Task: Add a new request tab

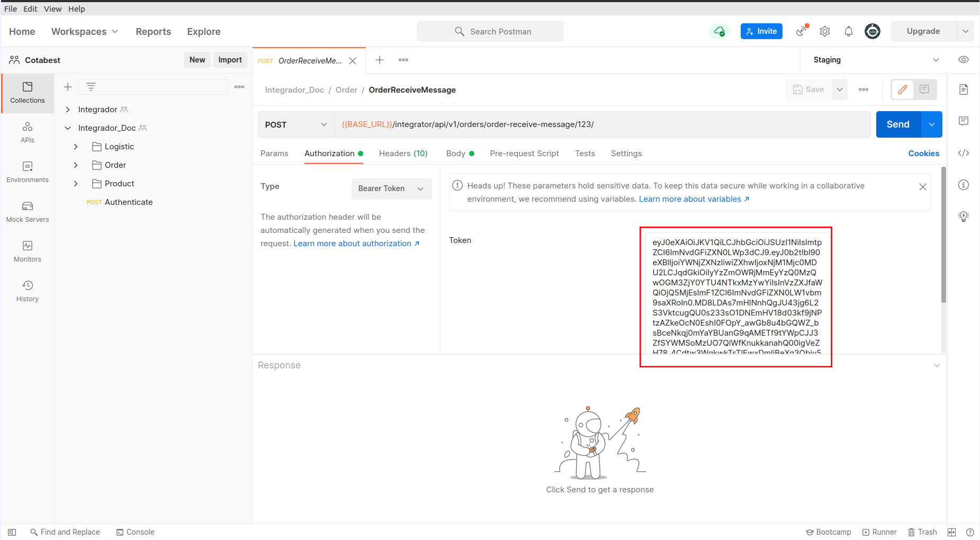Action: coord(380,60)
